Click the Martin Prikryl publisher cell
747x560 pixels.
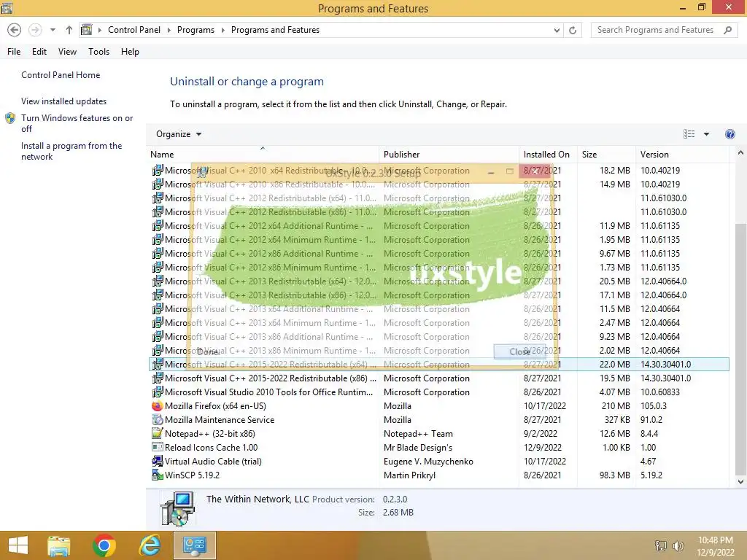pos(410,475)
